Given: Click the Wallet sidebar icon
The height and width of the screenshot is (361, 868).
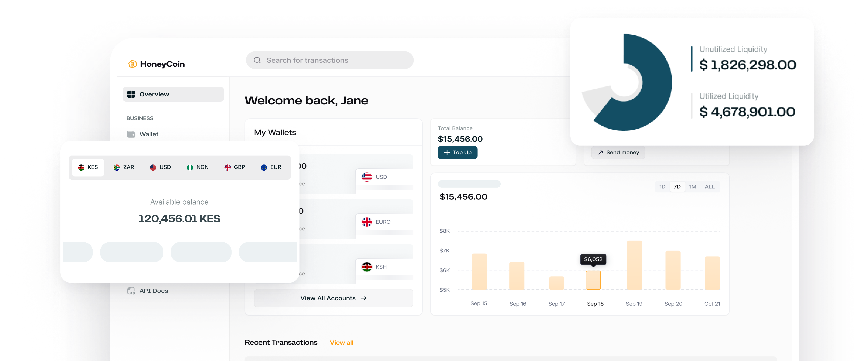Looking at the screenshot, I should click(x=131, y=134).
